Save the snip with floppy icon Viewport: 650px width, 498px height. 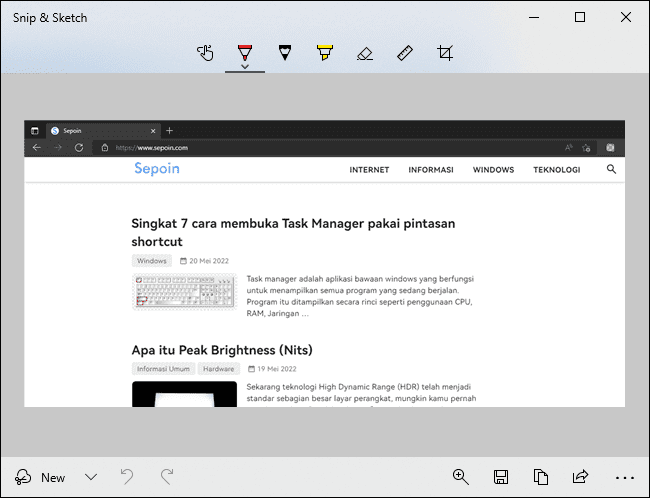coord(501,477)
